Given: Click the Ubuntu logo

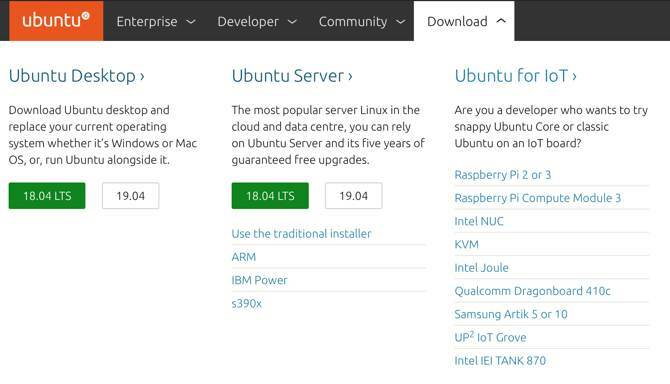Looking at the screenshot, I should (56, 21).
